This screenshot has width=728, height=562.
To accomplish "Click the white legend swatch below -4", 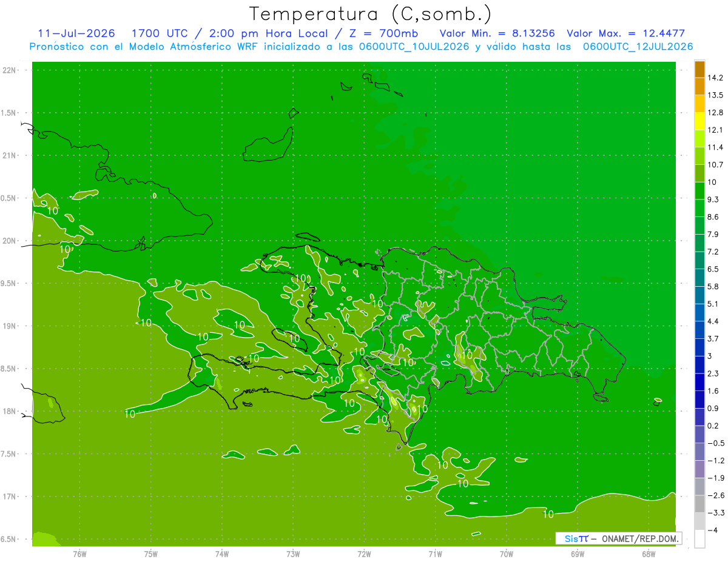I will coord(699,538).
